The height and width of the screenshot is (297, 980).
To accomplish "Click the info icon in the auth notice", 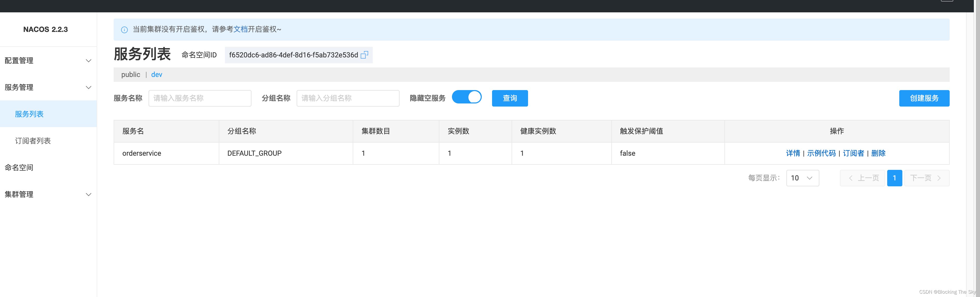I will click(124, 30).
